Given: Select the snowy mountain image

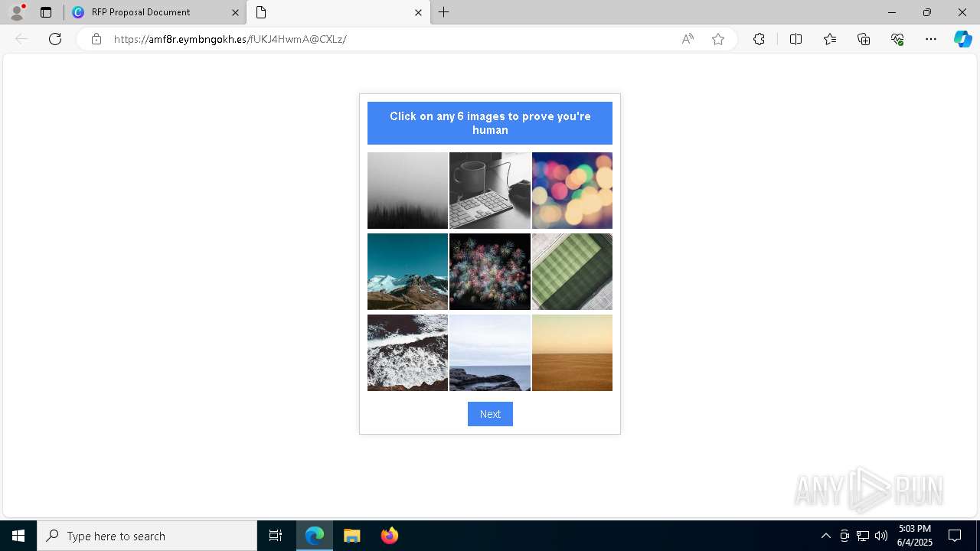Looking at the screenshot, I should (x=407, y=272).
